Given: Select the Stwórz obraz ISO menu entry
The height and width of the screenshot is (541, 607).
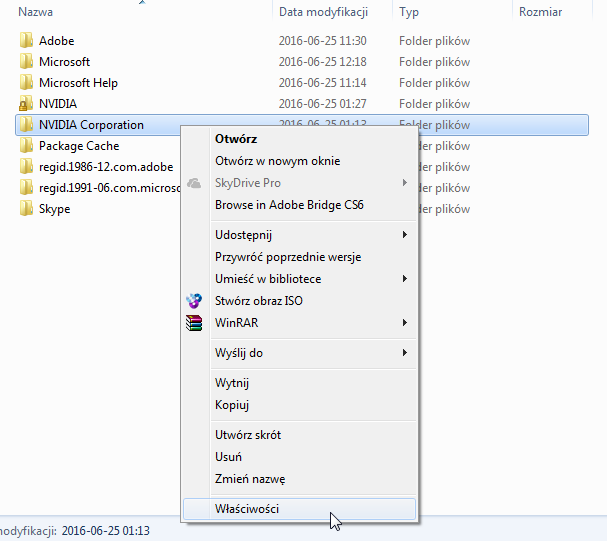Looking at the screenshot, I should [x=300, y=301].
